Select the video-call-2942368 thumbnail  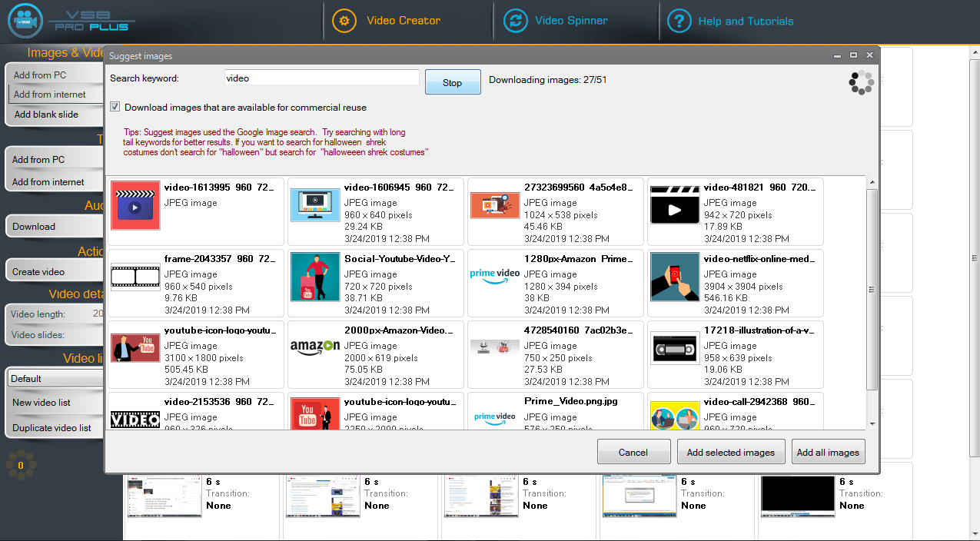(675, 415)
